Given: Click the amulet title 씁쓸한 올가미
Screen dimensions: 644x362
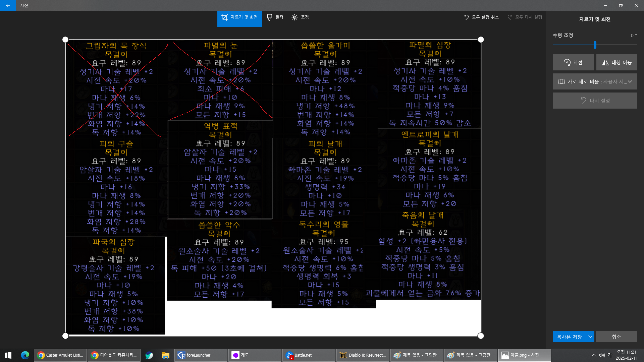Looking at the screenshot, I should click(325, 45).
